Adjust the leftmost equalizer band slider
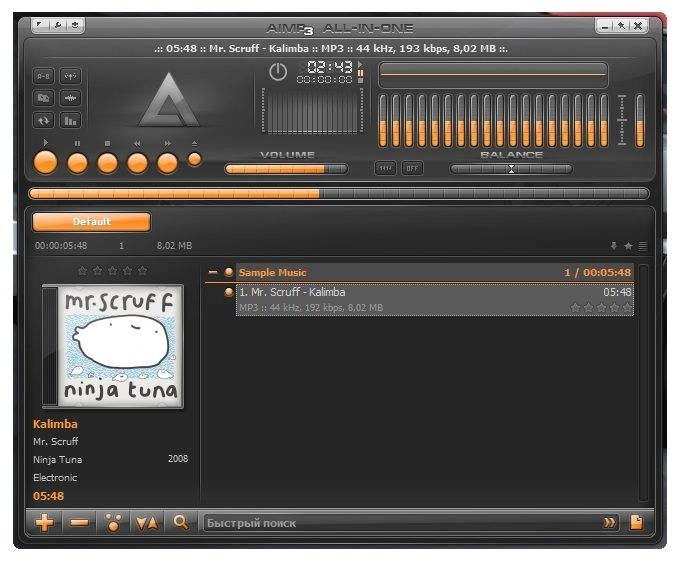The height and width of the screenshot is (568, 684). (383, 120)
